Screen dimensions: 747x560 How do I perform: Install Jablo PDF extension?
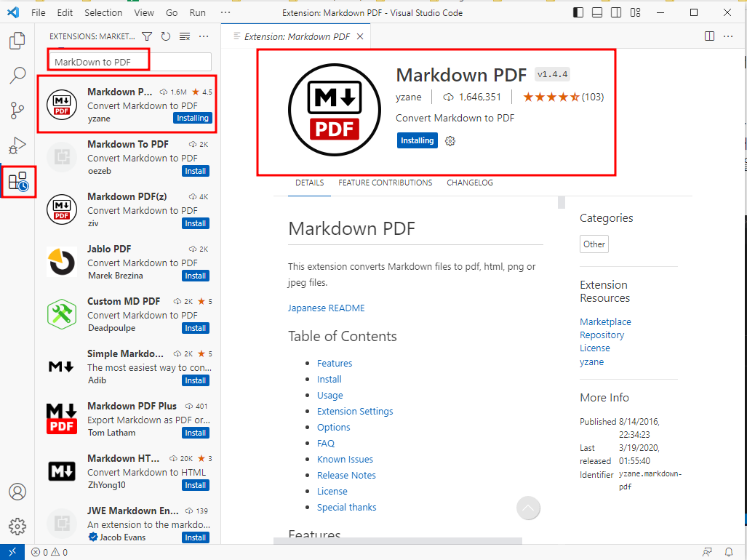tap(196, 276)
